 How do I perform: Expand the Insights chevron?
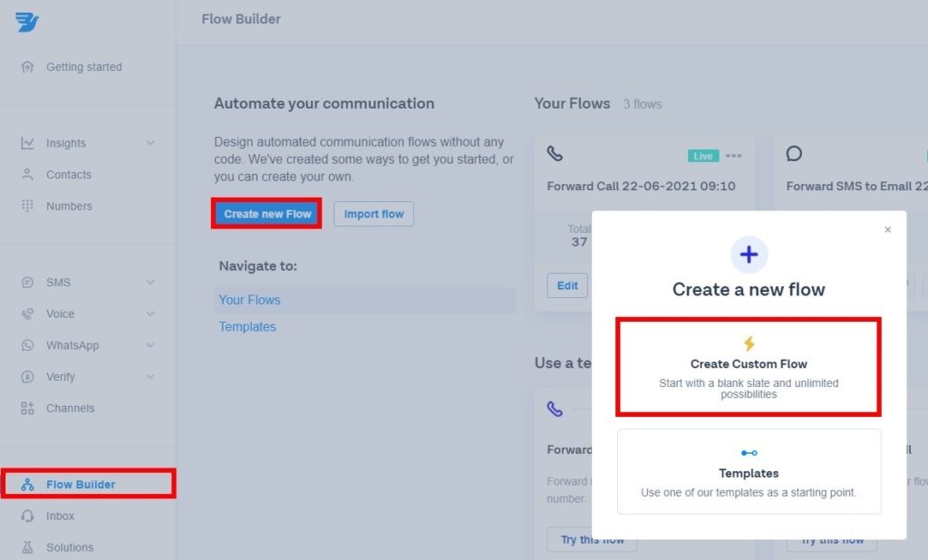tap(150, 143)
